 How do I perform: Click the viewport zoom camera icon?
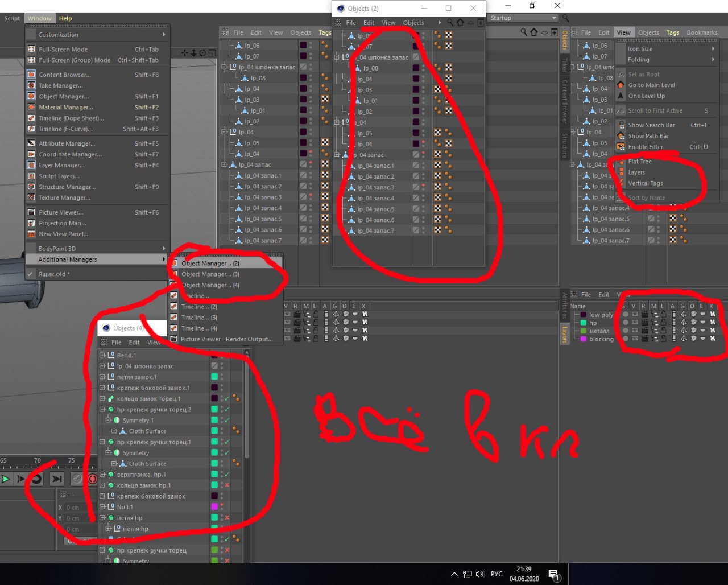pyautogui.click(x=193, y=53)
